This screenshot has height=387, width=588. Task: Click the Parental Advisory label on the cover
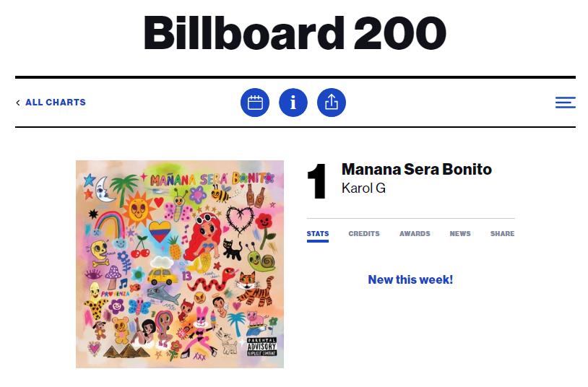tap(261, 347)
